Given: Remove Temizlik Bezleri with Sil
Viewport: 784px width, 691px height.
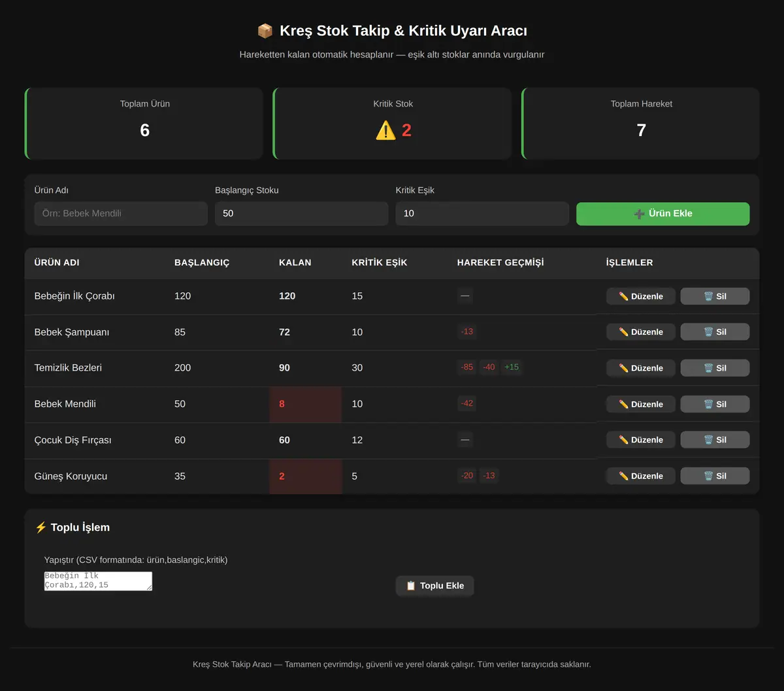Looking at the screenshot, I should pos(715,368).
